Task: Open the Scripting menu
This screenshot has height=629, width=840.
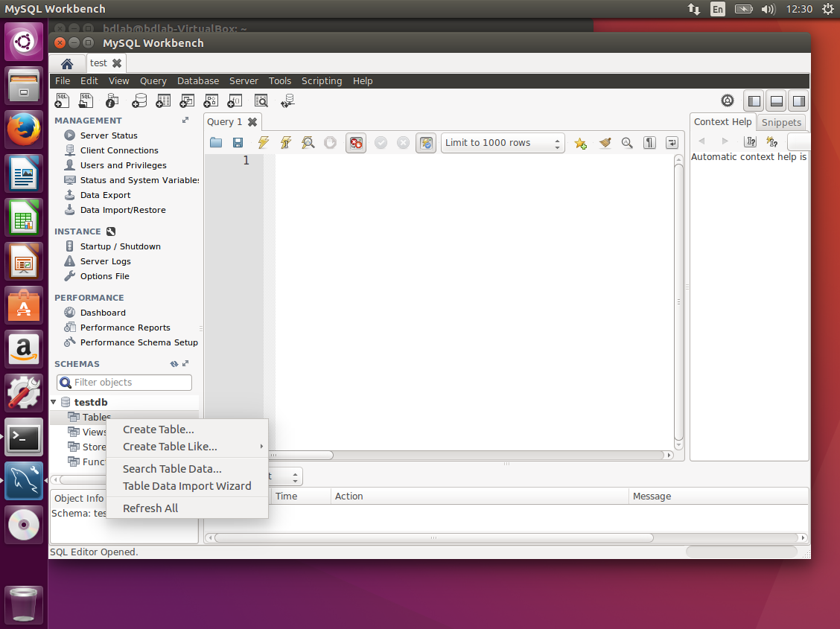Action: coord(322,81)
